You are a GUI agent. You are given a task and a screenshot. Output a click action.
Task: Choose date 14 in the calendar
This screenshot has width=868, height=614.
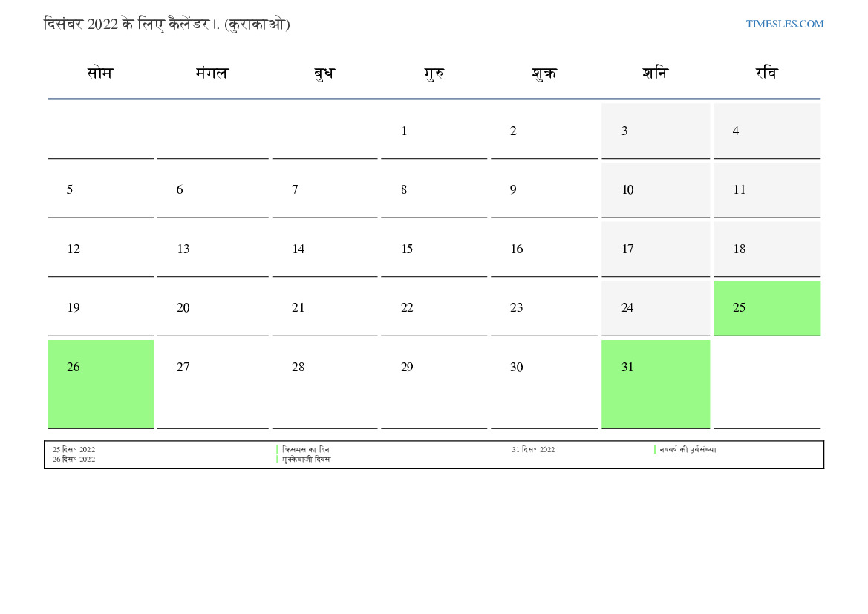[x=324, y=249]
